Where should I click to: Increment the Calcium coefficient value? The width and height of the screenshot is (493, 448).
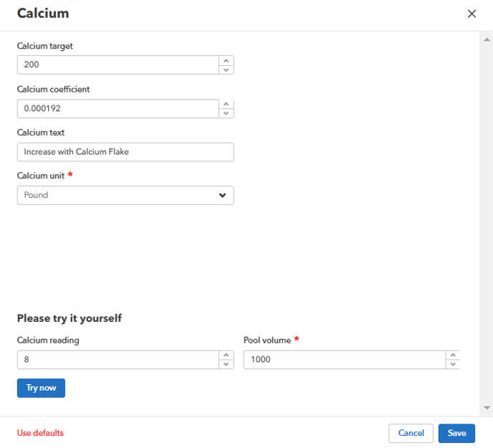(226, 105)
